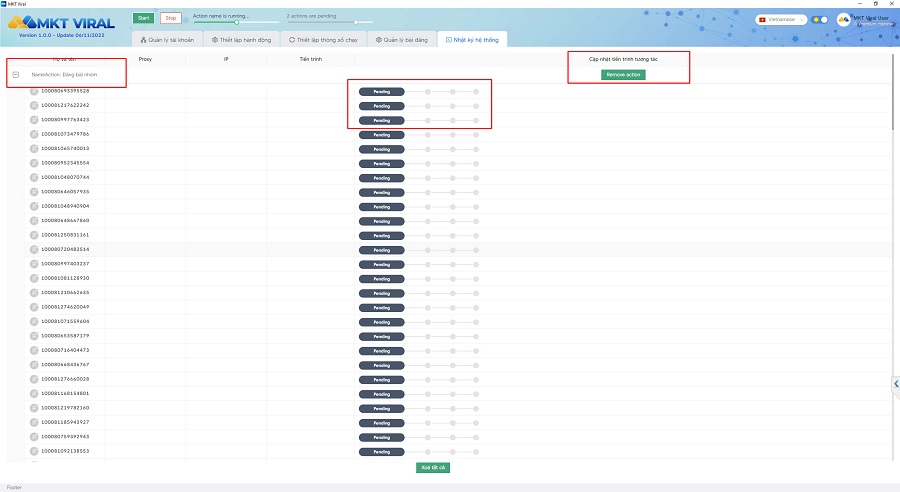Viewport: 900px width, 492px height.
Task: Click the vertical scrollbar of the log list
Action: click(x=893, y=92)
